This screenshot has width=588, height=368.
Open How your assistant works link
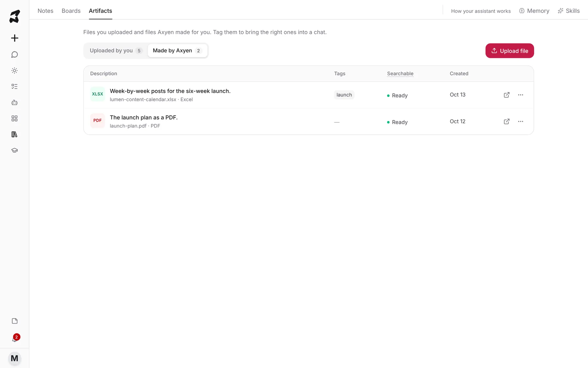tap(481, 11)
